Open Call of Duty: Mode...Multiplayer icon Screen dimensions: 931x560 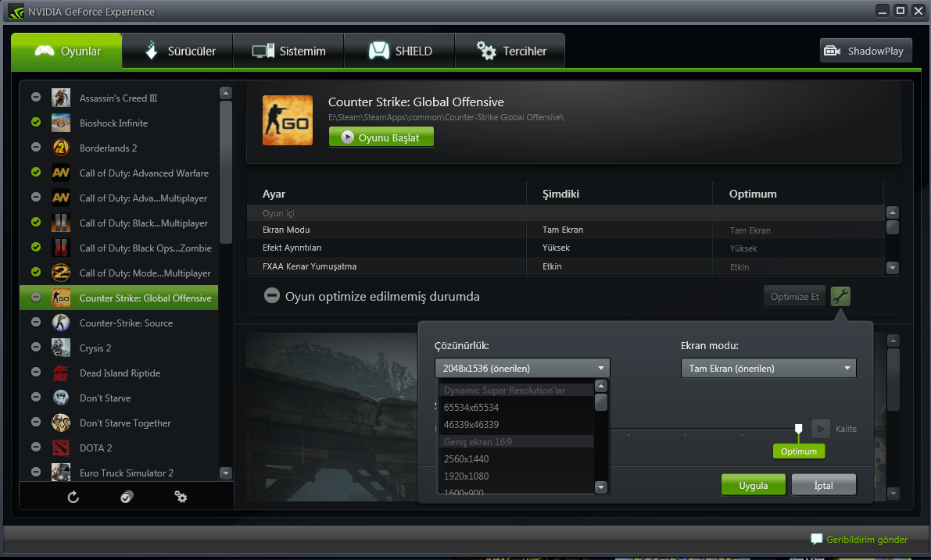(x=60, y=273)
